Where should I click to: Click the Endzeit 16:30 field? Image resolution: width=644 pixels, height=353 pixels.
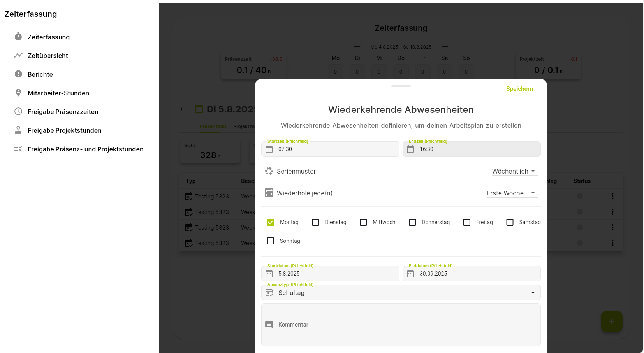click(472, 149)
